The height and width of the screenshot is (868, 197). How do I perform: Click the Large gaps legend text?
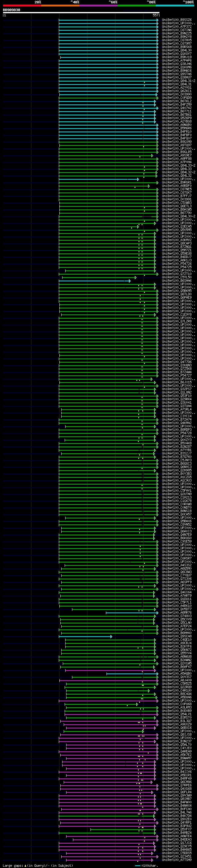click(38, 866)
